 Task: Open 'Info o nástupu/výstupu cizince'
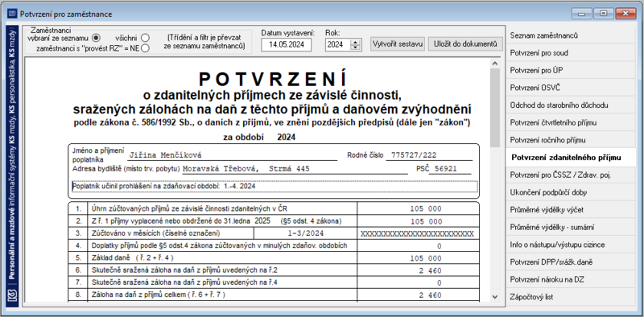coord(571,245)
